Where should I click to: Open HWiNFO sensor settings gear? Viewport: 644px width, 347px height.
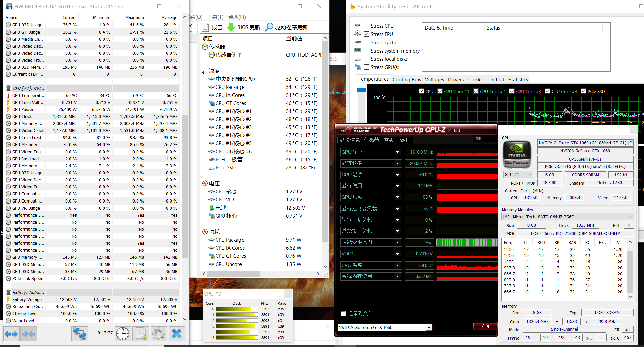(x=158, y=334)
